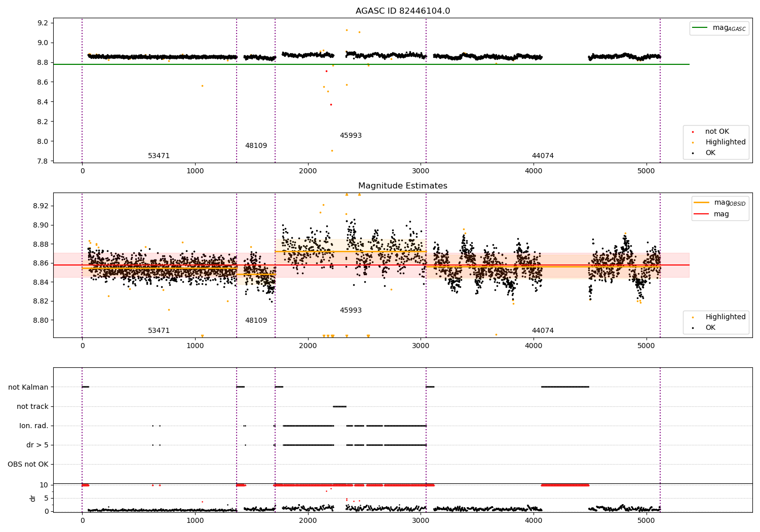Click OBSID label 48109 in Magnitude Estimates plot

(x=256, y=321)
